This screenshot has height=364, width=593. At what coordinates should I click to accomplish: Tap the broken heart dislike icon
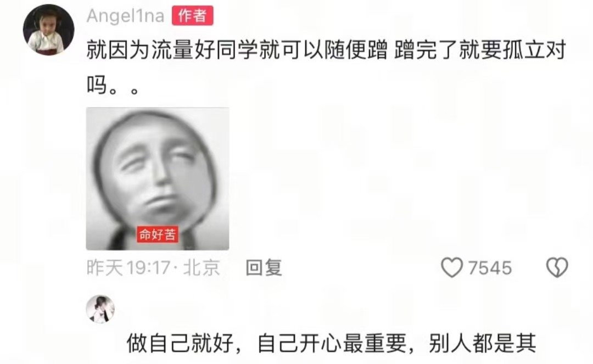557,267
